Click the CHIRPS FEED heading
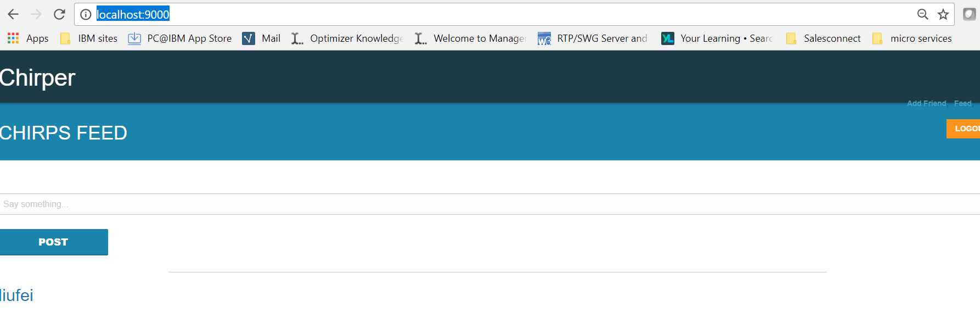980x312 pixels. pyautogui.click(x=64, y=133)
